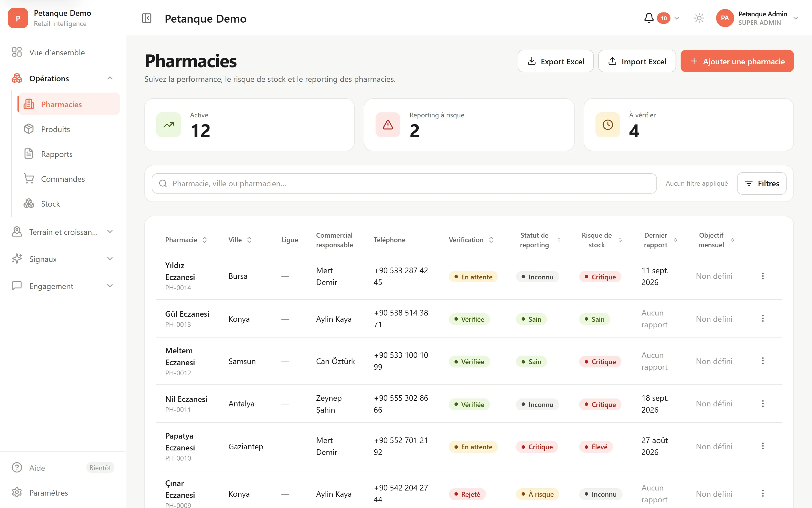This screenshot has width=812, height=508.
Task: Open Vue d'ensemble page
Action: (63, 52)
